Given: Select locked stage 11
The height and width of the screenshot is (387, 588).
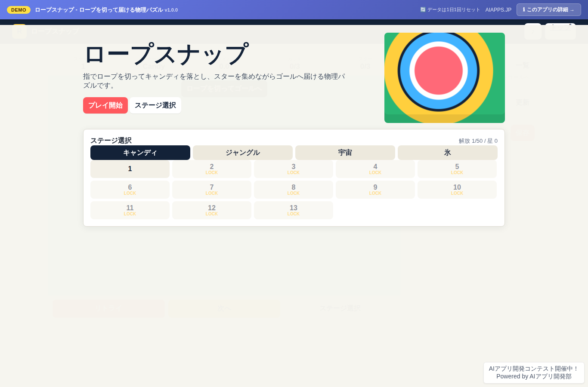Looking at the screenshot, I should tap(130, 210).
